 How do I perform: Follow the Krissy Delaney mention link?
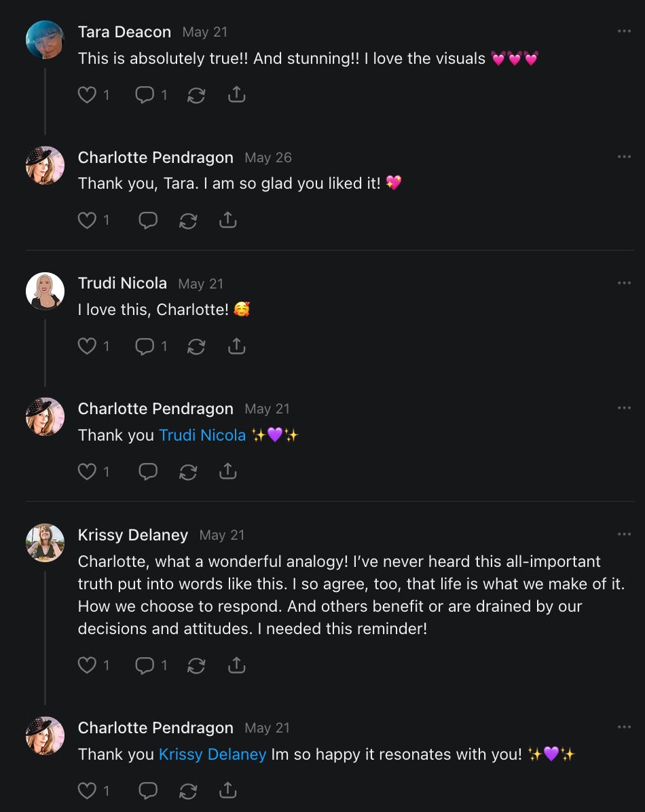213,754
